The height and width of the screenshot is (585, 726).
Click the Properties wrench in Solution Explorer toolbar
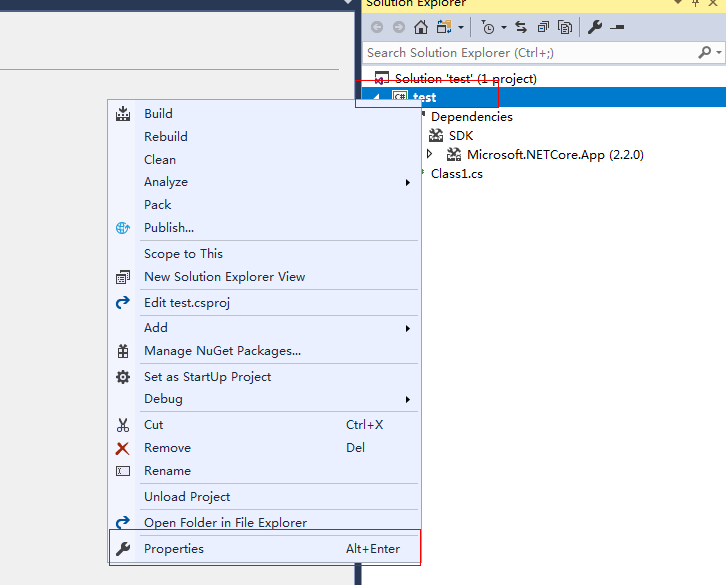[x=595, y=27]
